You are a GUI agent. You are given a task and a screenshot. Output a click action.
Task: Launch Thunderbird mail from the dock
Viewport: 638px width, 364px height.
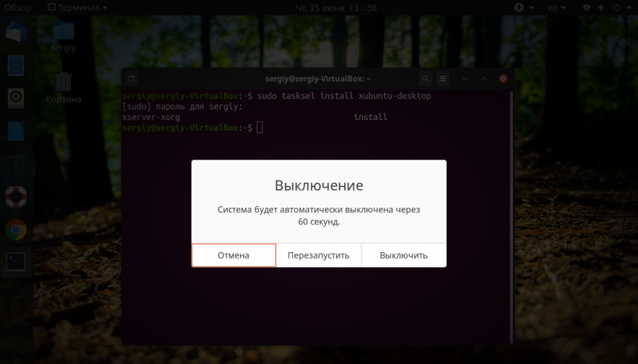(16, 32)
